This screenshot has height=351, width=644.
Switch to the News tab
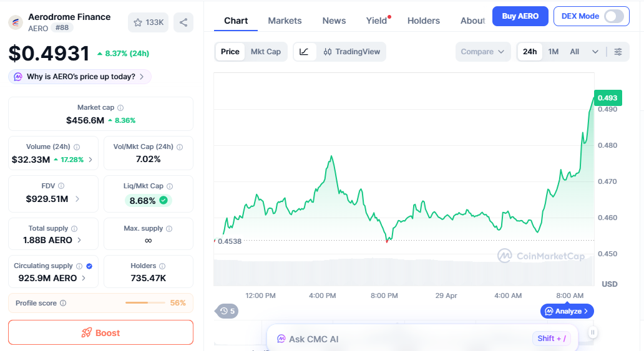334,21
